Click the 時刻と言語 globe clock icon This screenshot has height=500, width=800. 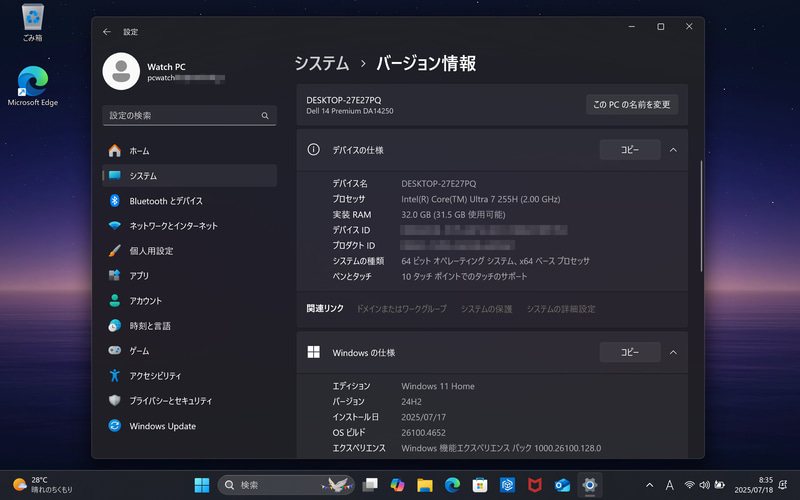click(x=115, y=326)
